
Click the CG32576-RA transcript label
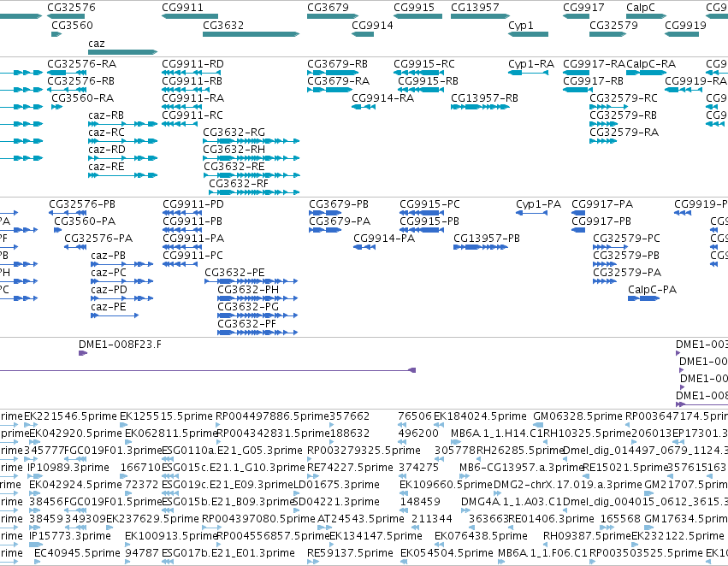point(82,63)
